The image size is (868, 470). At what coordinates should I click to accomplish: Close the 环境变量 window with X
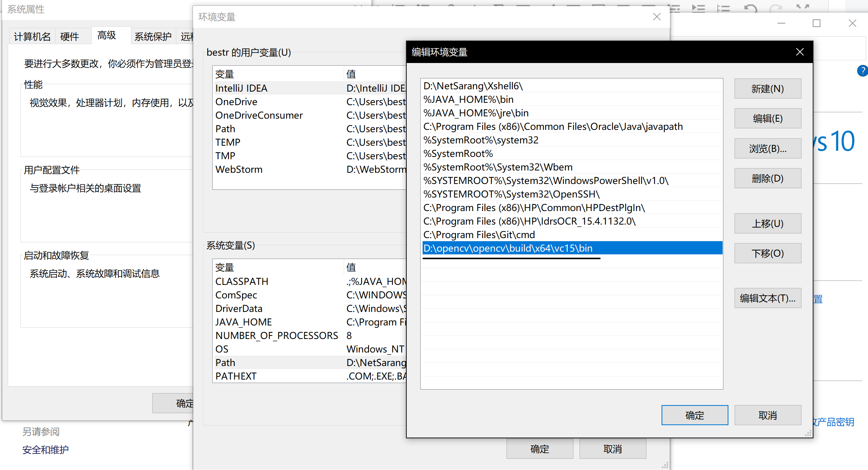click(657, 17)
